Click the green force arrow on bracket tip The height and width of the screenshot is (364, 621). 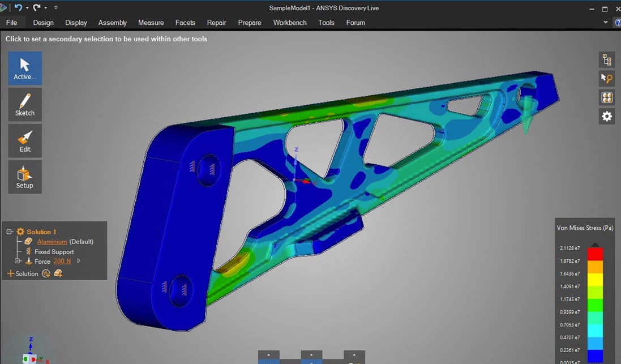tap(527, 115)
